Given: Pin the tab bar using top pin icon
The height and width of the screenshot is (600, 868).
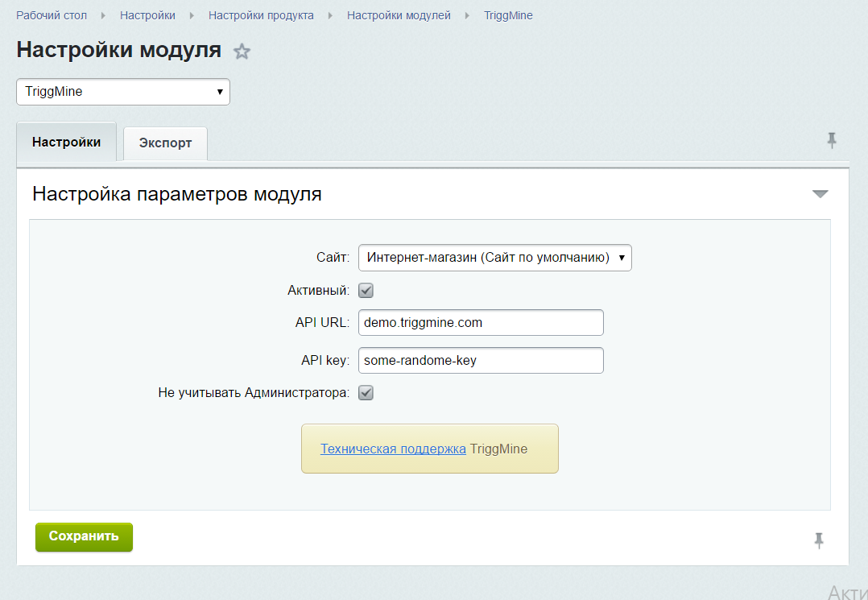Looking at the screenshot, I should coord(832,141).
